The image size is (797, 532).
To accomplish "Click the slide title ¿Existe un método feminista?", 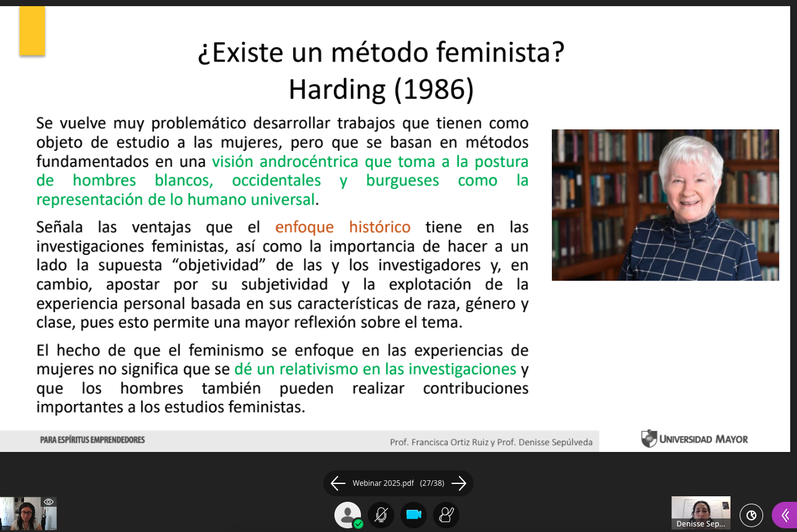I will [381, 54].
